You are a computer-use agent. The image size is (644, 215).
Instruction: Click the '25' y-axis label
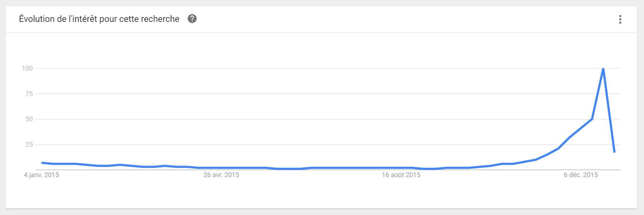pos(29,144)
